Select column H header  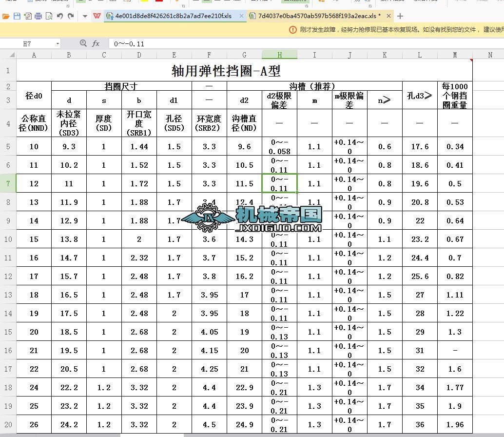[279, 55]
